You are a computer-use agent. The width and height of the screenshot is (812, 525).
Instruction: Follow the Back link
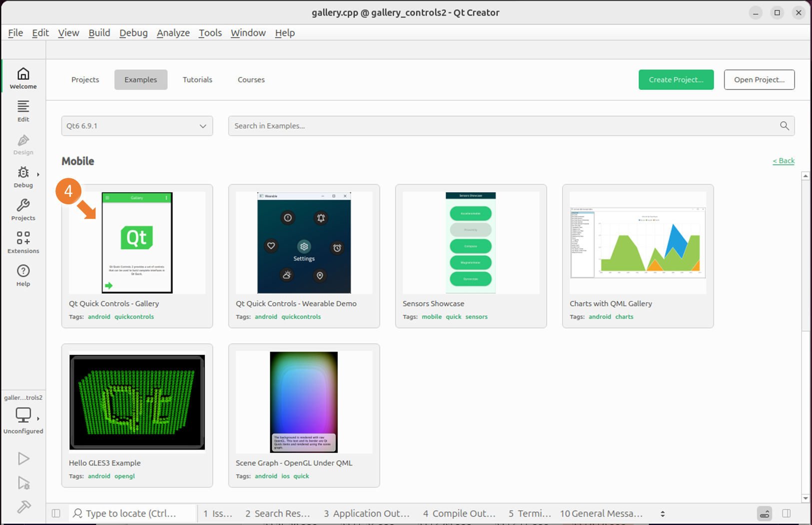click(x=784, y=161)
